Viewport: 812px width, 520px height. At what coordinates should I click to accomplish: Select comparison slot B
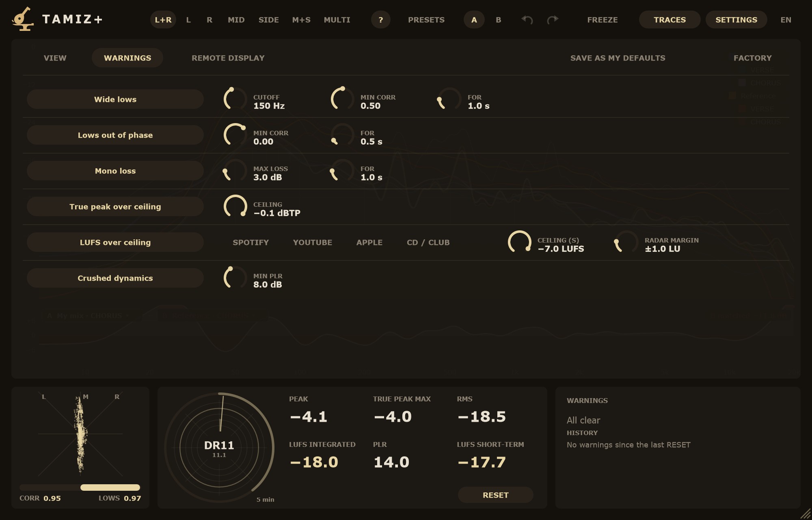(499, 19)
